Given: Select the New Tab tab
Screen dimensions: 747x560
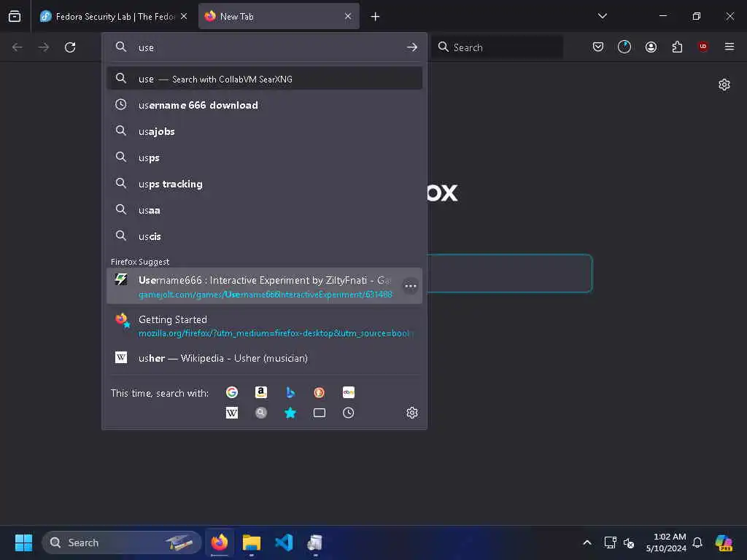Looking at the screenshot, I should click(x=279, y=16).
